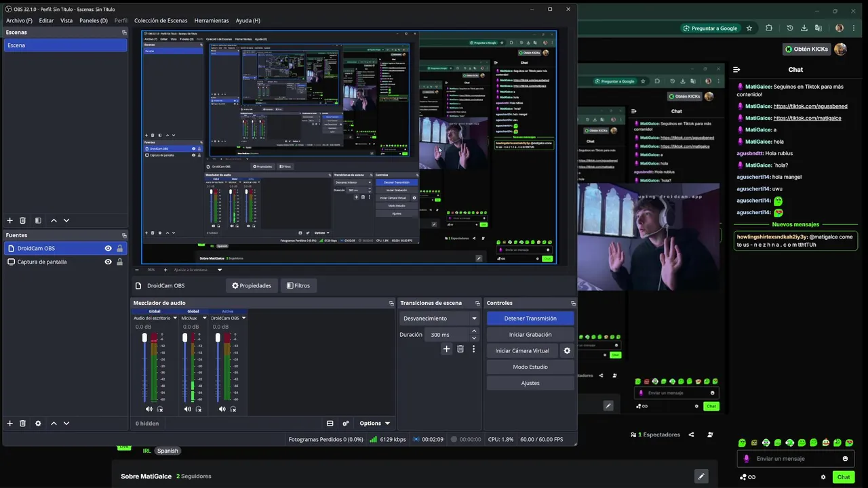Add a scene transition with plus icon
868x488 pixels.
pos(446,349)
